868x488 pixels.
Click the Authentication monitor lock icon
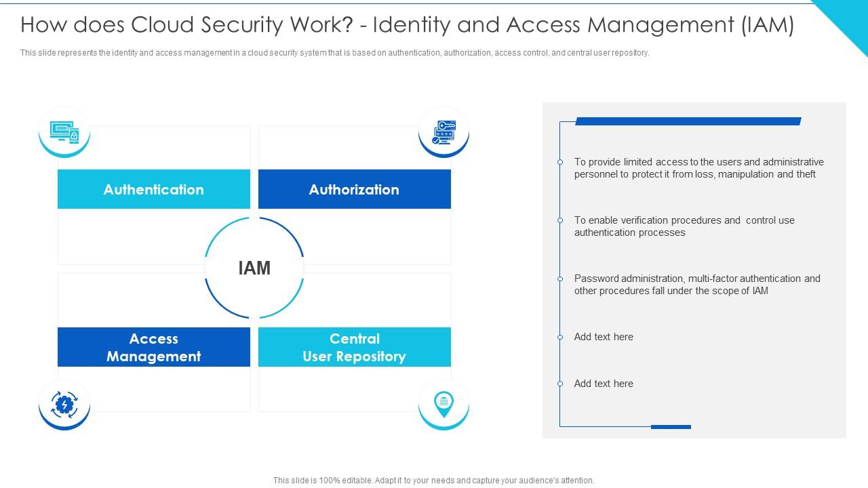(x=64, y=131)
